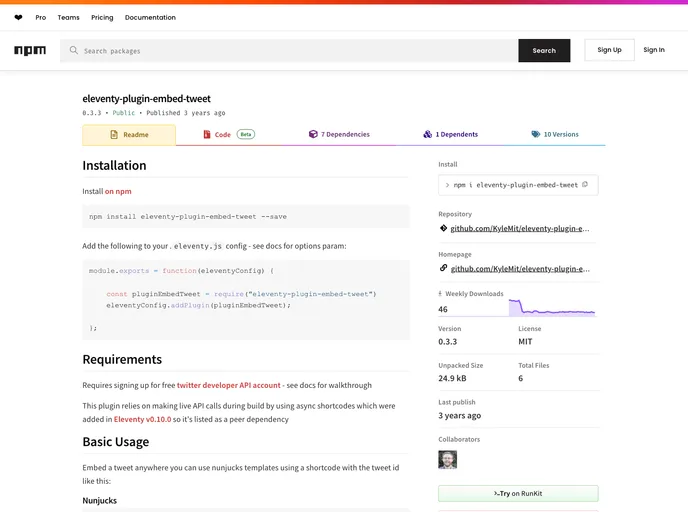
Task: Open twitter developer API account link
Action: pyautogui.click(x=228, y=385)
